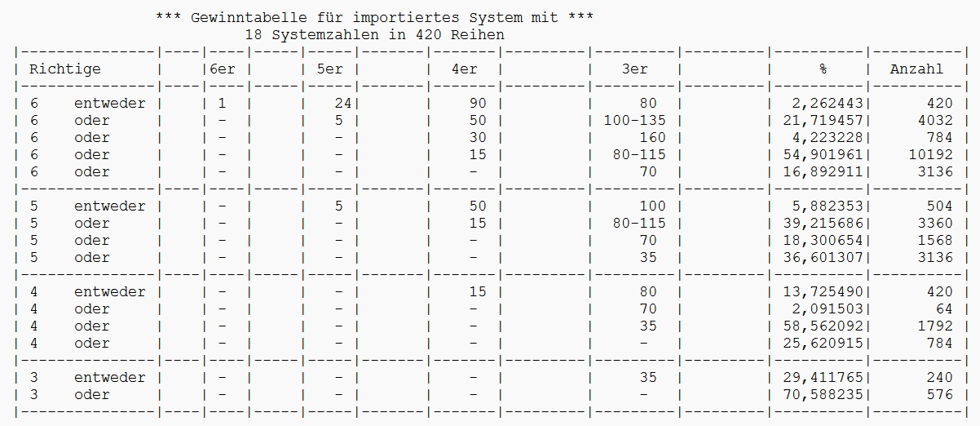
Task: Select the '18 Systemzahlen in 420 Reihen' subtitle
Action: click(x=374, y=34)
